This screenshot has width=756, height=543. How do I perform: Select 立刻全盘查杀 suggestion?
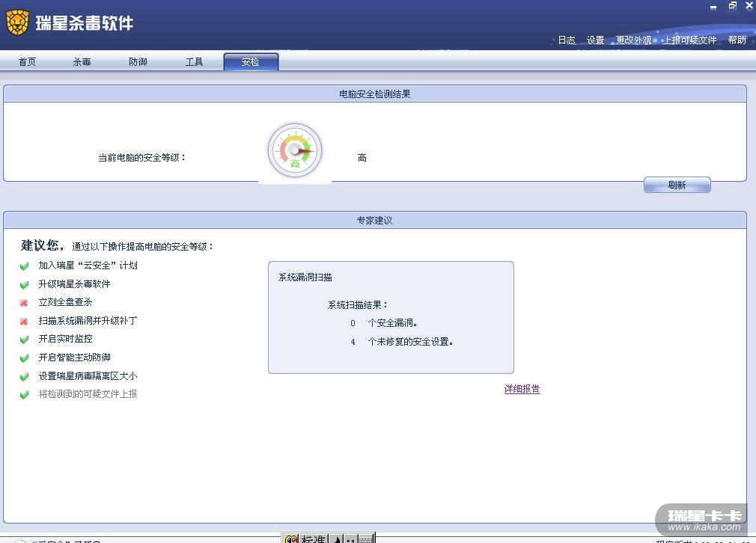coord(65,302)
